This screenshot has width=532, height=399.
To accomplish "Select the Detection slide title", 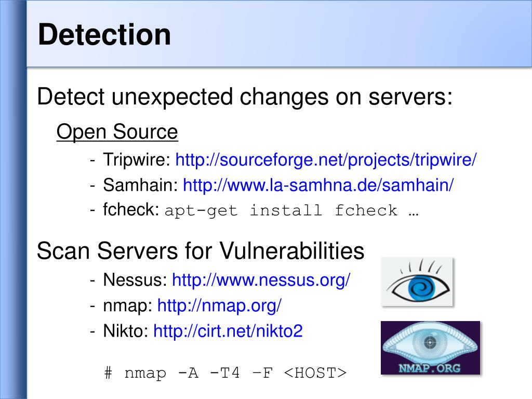I will pyautogui.click(x=104, y=34).
